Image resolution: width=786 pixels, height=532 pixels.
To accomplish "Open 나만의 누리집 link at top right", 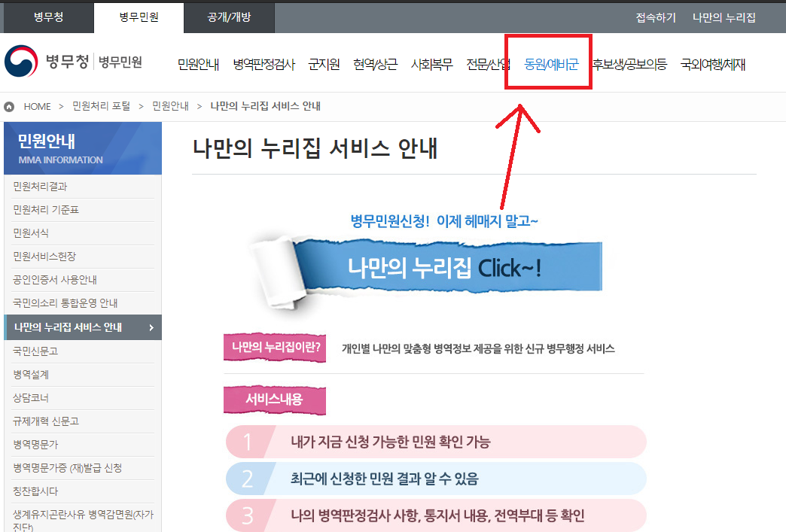I will coord(724,17).
